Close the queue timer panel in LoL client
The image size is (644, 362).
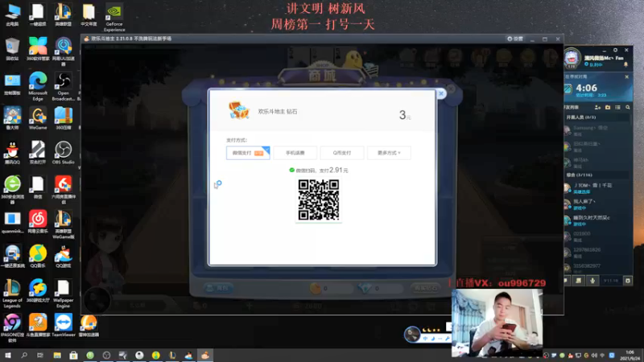click(x=627, y=76)
